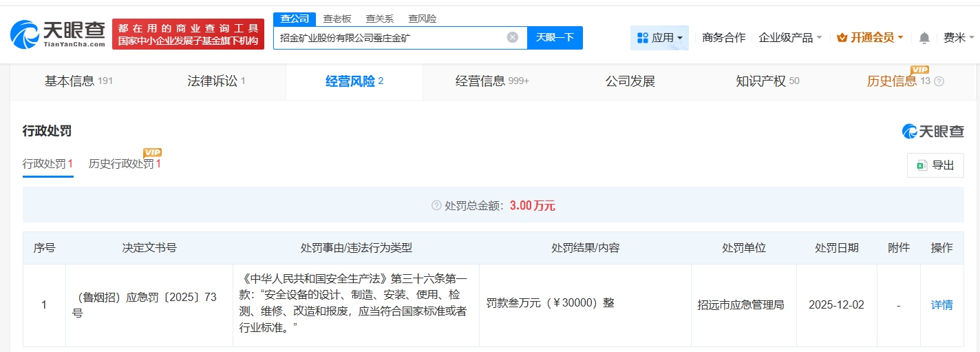Screen dimensions: 980x352
Task: Expand the 开通会员 membership menu
Action: click(870, 38)
